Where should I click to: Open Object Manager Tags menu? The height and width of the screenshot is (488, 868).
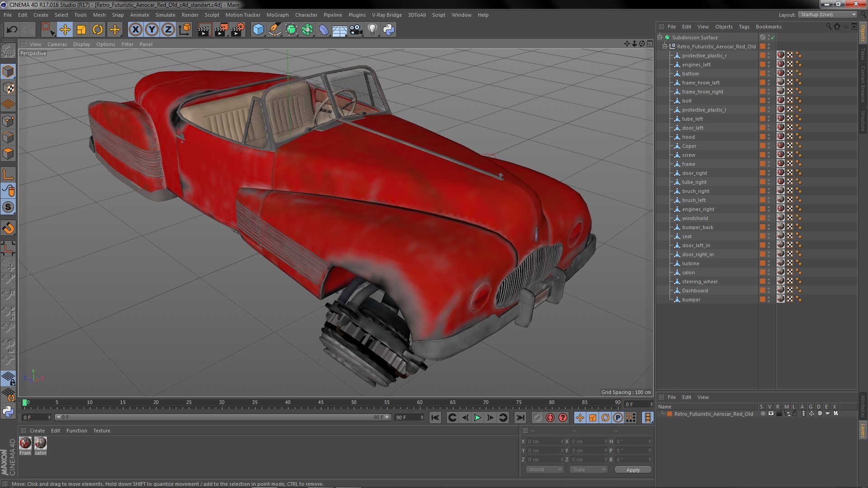pos(744,27)
